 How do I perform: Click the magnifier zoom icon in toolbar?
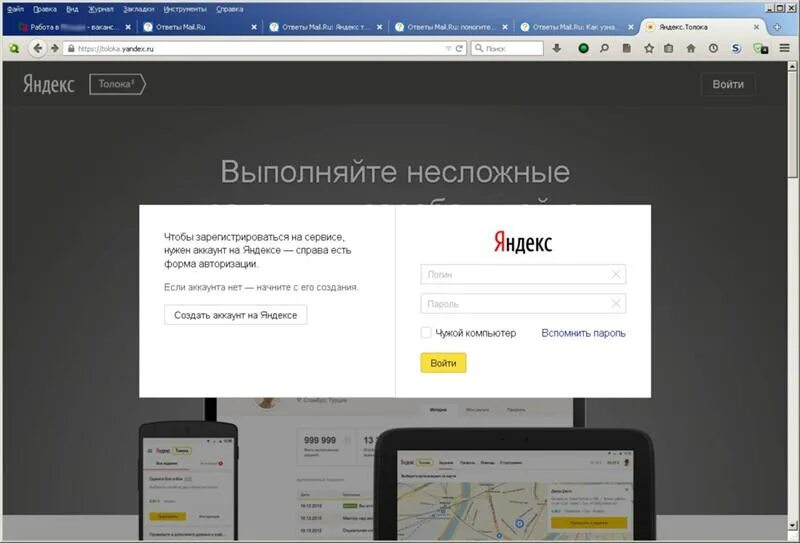point(604,48)
